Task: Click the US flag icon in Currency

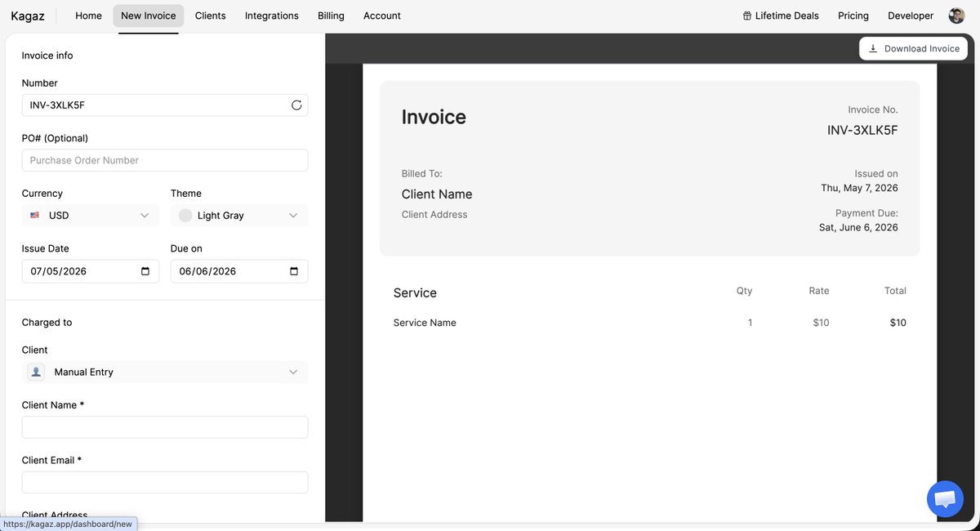Action: tap(35, 216)
